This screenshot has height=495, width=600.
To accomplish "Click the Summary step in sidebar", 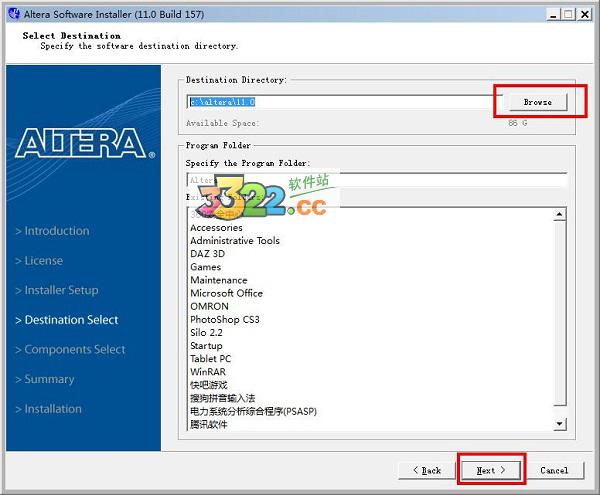I will click(x=45, y=379).
